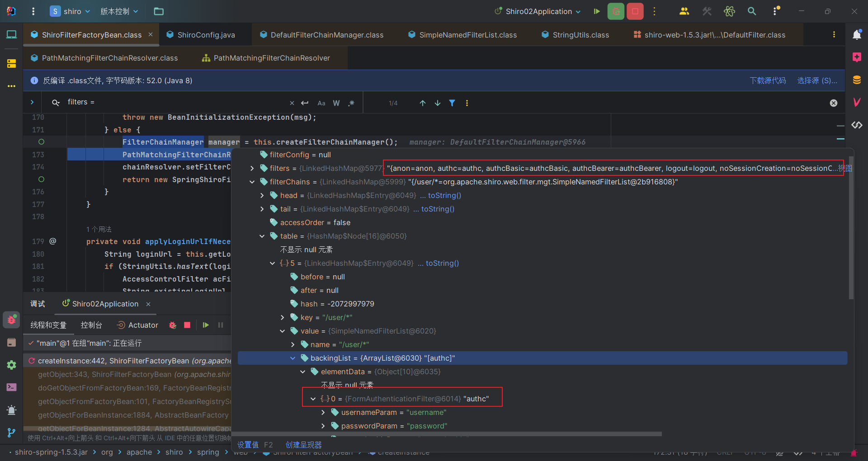This screenshot has height=461, width=868.
Task: Pause program in debug toolbar
Action: click(x=221, y=325)
